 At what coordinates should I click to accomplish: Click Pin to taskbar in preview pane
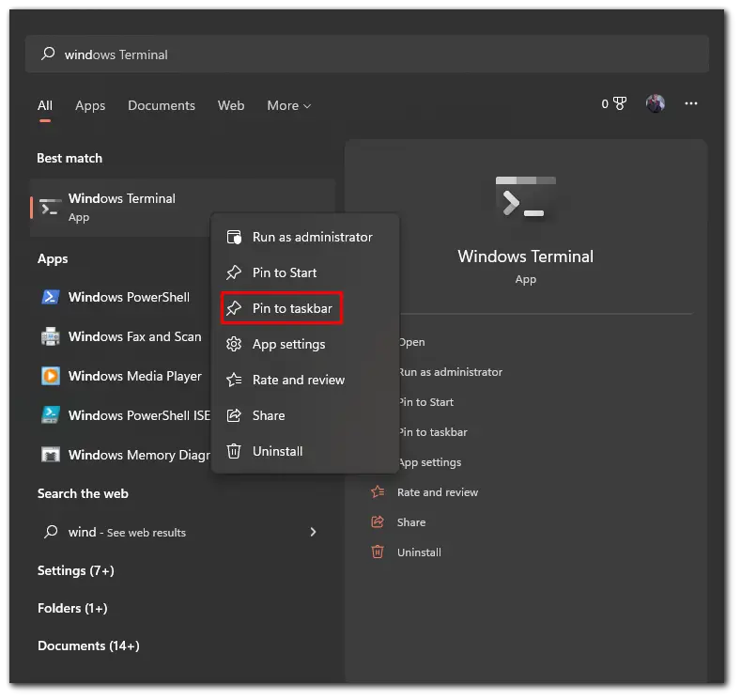click(x=433, y=432)
